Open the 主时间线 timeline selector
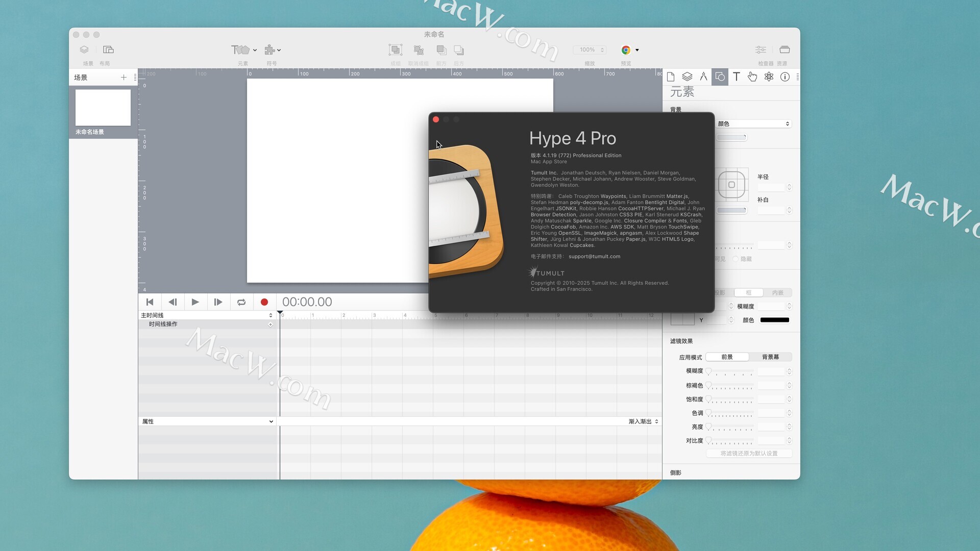This screenshot has height=551, width=980. point(207,315)
